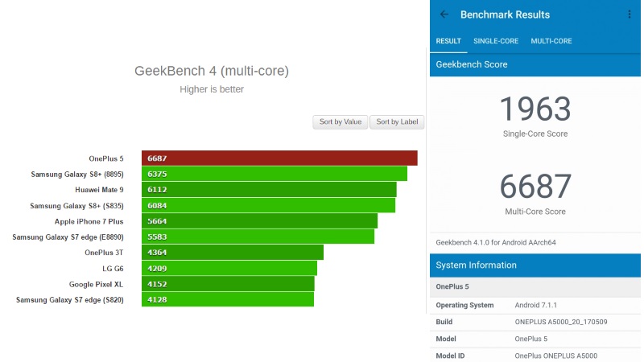Click the 'Android 7.1.1' operating system value
The image size is (644, 362).
click(x=535, y=305)
